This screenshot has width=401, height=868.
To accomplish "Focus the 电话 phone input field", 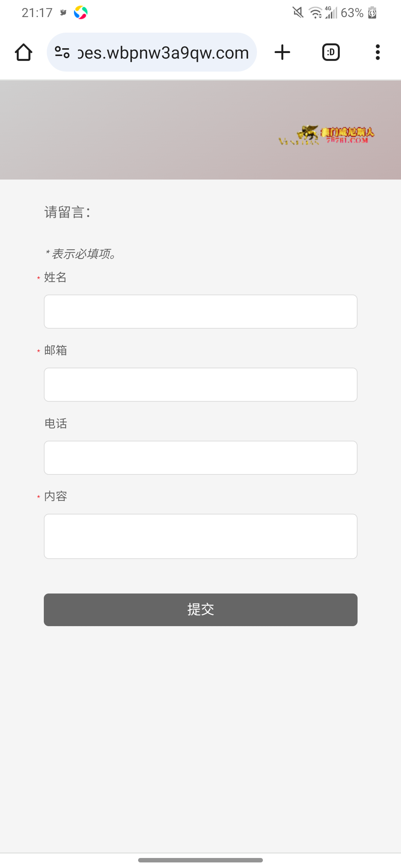I will [200, 458].
